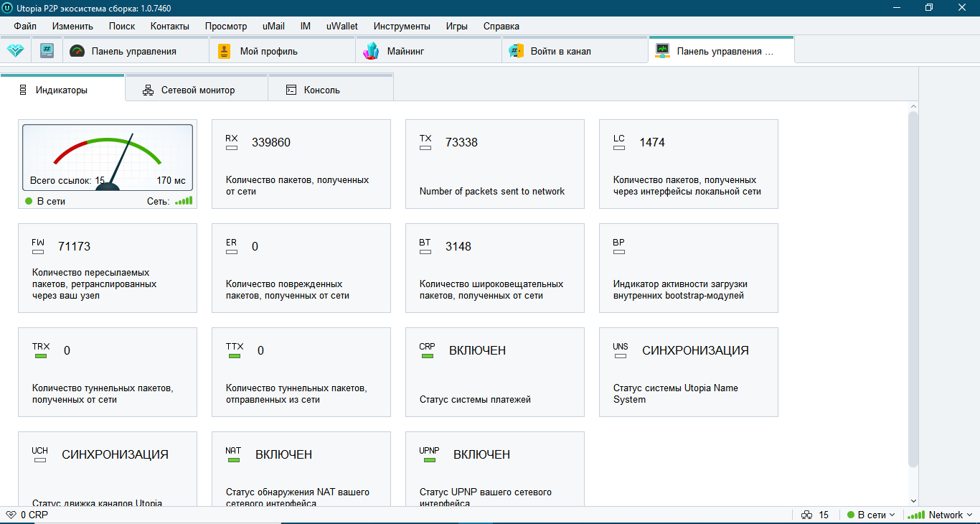Open the В сети status dropdown

tap(871, 515)
